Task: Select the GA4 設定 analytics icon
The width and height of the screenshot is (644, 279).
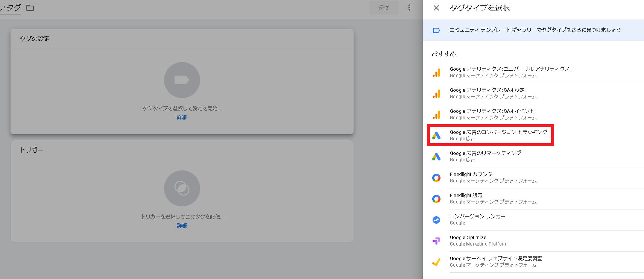Action: [436, 94]
